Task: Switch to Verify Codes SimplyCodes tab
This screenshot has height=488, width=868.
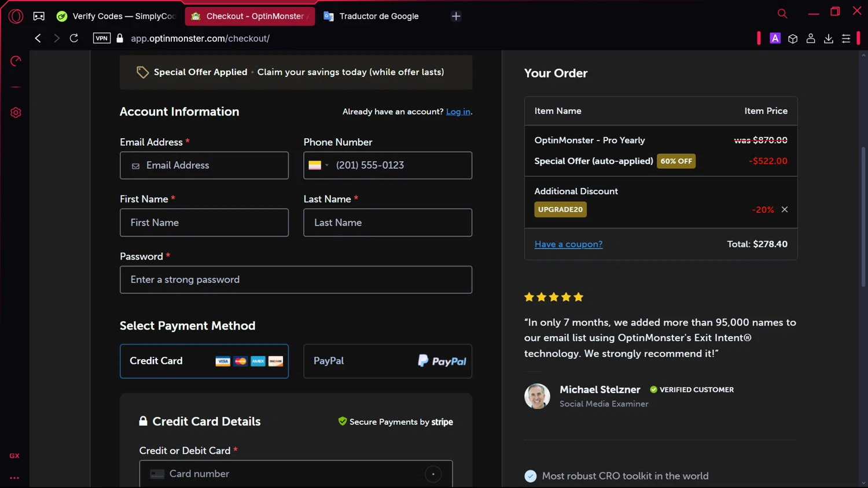Action: click(x=117, y=16)
